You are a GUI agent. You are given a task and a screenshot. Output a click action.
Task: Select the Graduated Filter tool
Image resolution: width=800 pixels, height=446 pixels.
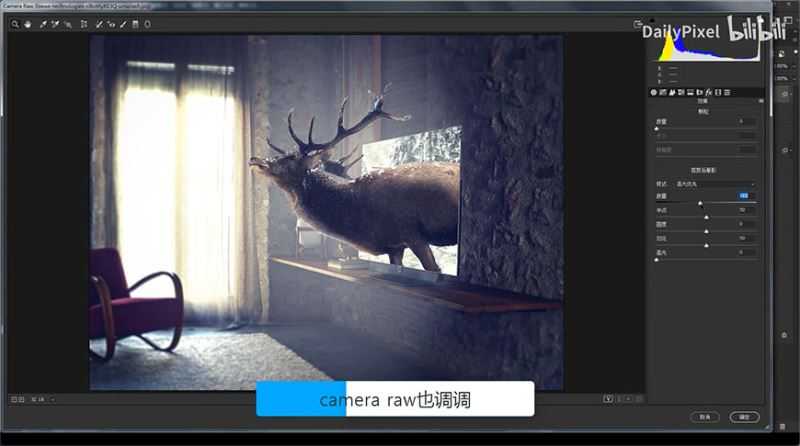(136, 23)
